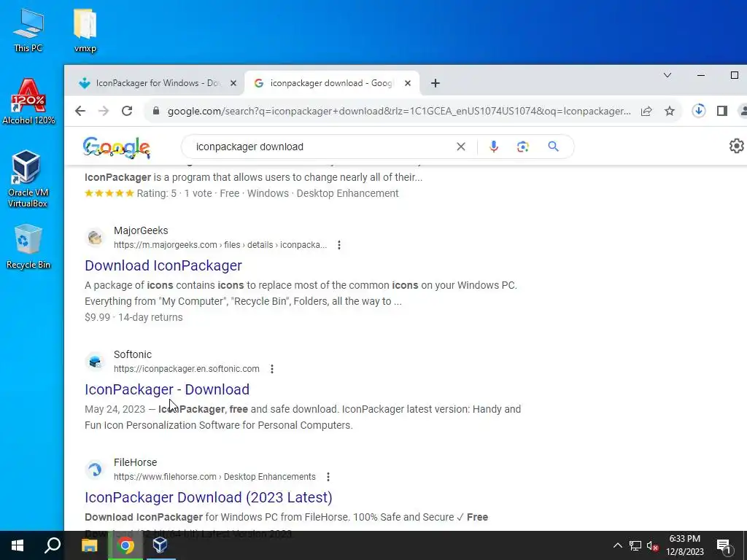747x560 pixels.
Task: Open Chrome downloads icon
Action: [x=698, y=111]
